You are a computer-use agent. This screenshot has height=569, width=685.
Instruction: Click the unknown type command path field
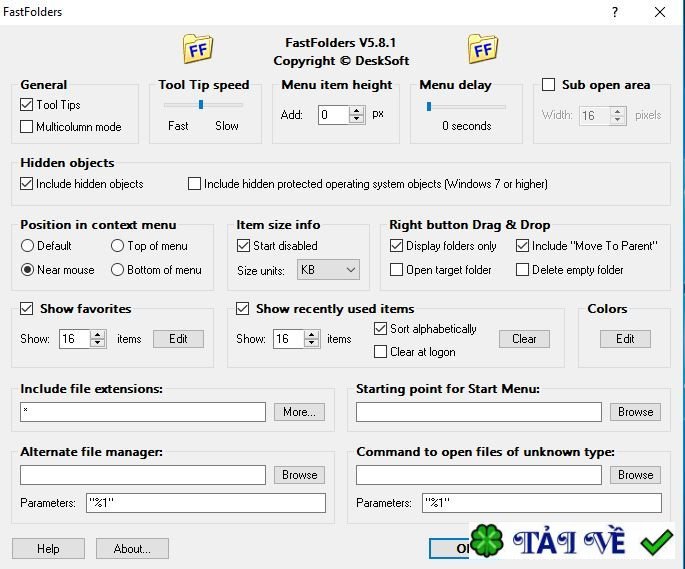(x=479, y=475)
